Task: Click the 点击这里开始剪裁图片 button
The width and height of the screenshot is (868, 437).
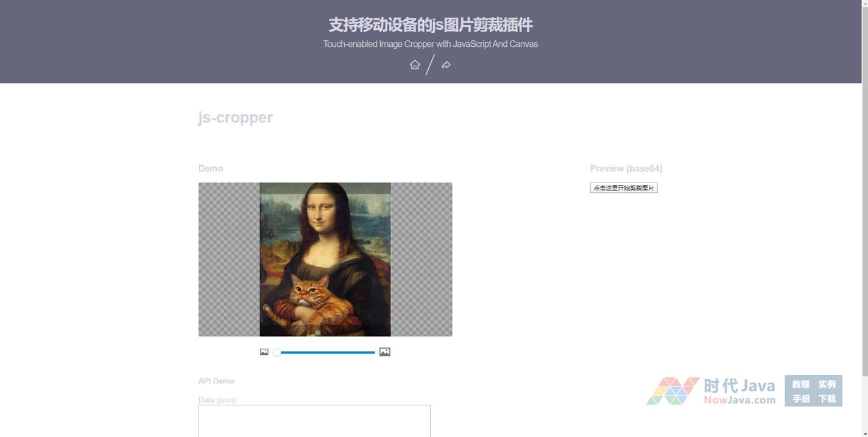Action: click(x=624, y=187)
